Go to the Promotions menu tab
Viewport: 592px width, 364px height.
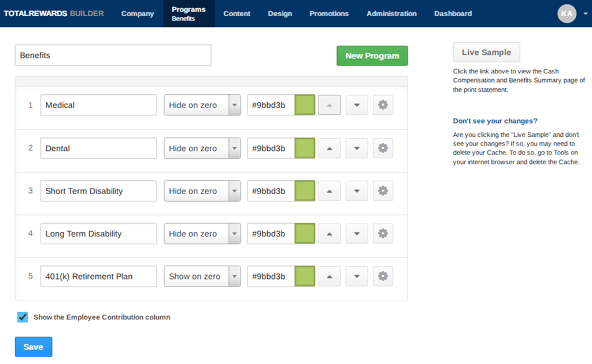(x=329, y=14)
